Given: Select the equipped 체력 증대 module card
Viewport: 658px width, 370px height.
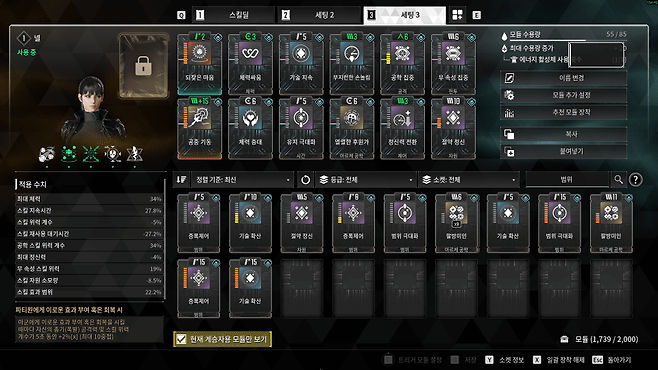Looking at the screenshot, I should [x=250, y=128].
